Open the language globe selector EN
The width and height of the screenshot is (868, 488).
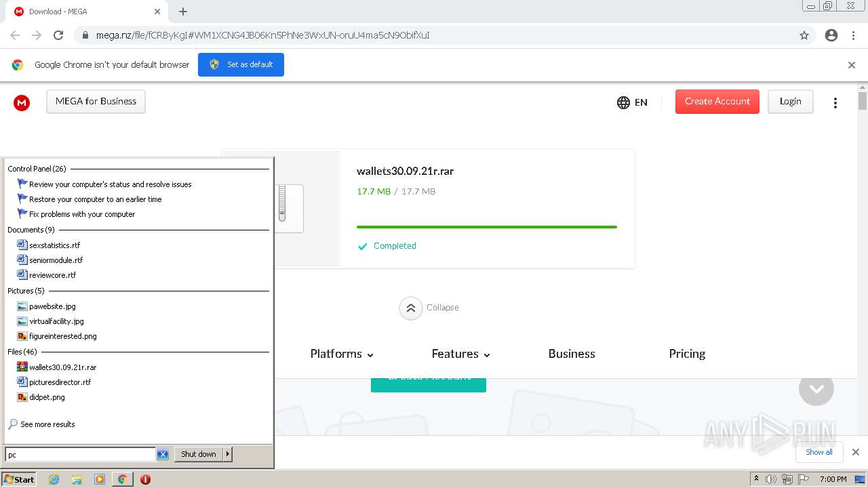click(x=632, y=102)
